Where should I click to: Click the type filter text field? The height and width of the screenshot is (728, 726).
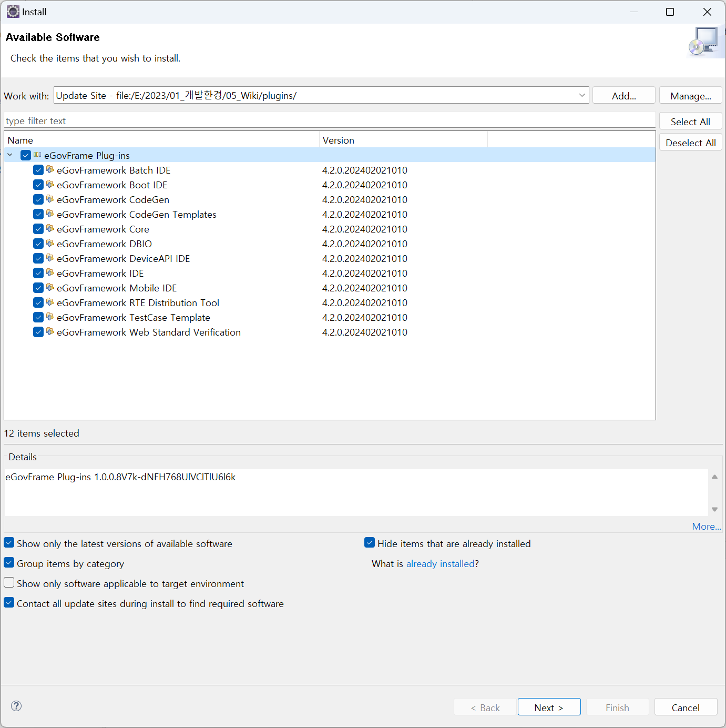coord(329,121)
